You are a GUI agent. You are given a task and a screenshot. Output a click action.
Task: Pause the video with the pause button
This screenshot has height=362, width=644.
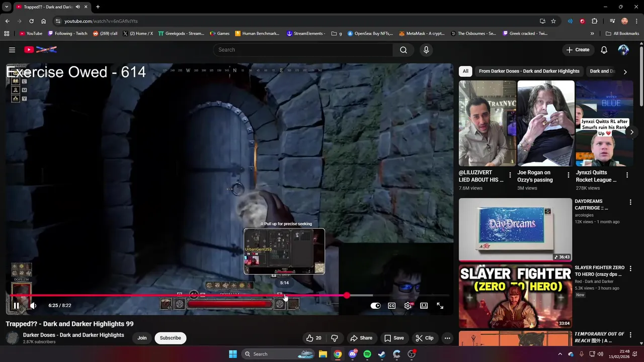pos(16,306)
